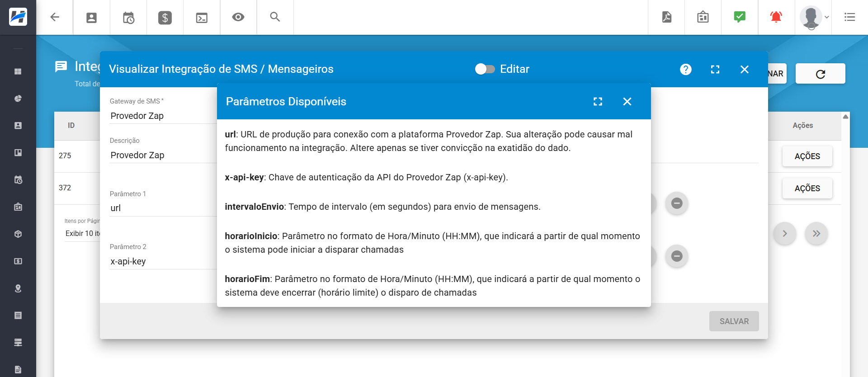
Task: Click the scrollbar up arrow
Action: click(x=845, y=117)
